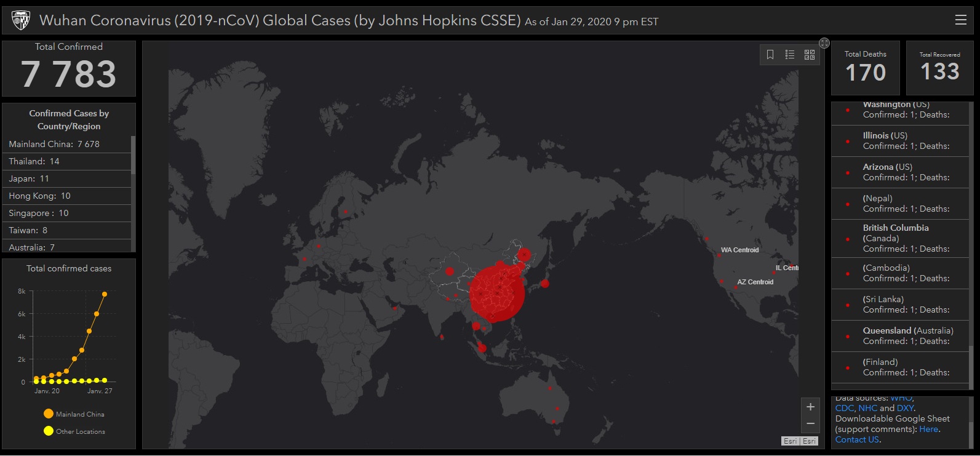
Task: Open the map bookmarks tool
Action: (x=770, y=55)
